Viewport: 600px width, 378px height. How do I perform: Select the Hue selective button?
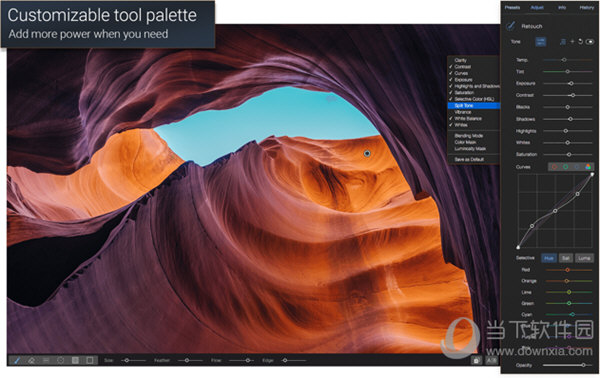click(549, 258)
